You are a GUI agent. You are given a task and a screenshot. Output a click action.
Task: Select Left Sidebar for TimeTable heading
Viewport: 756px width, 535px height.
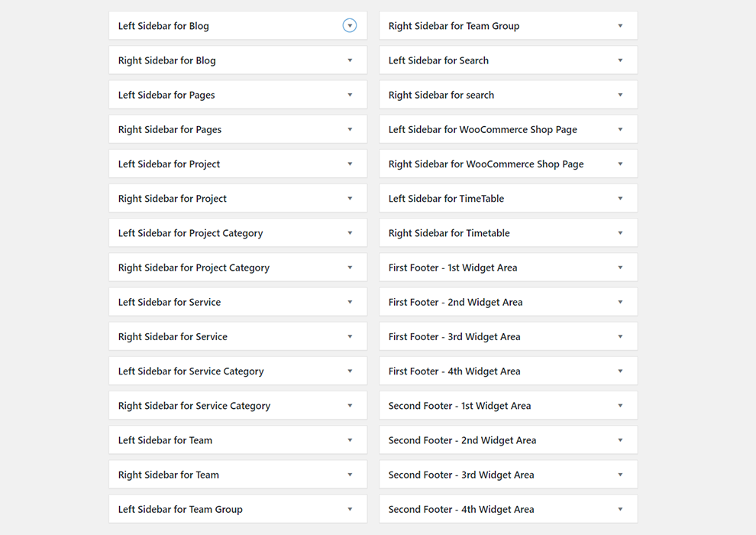tap(446, 199)
